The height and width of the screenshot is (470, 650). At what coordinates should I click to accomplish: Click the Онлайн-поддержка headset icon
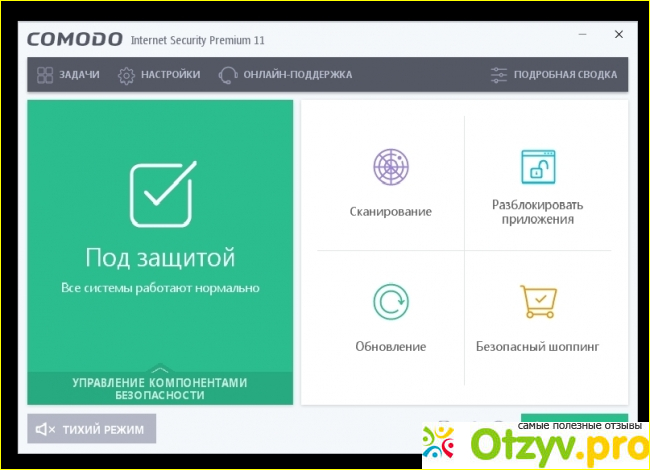(228, 75)
